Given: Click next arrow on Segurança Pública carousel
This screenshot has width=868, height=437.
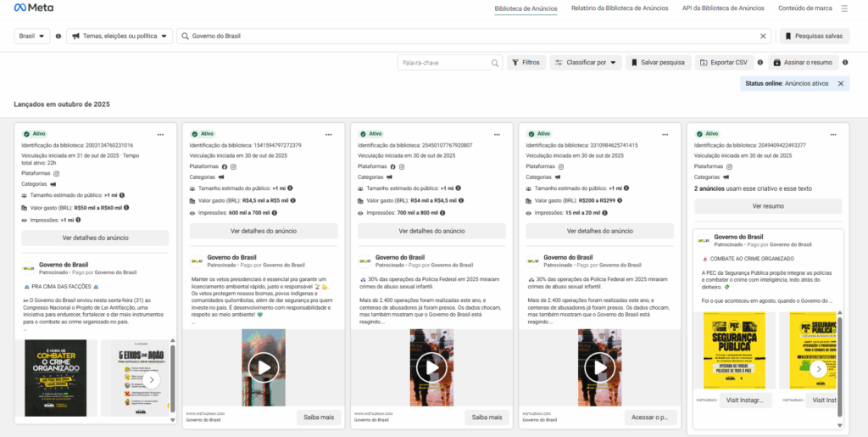Looking at the screenshot, I should pyautogui.click(x=818, y=369).
